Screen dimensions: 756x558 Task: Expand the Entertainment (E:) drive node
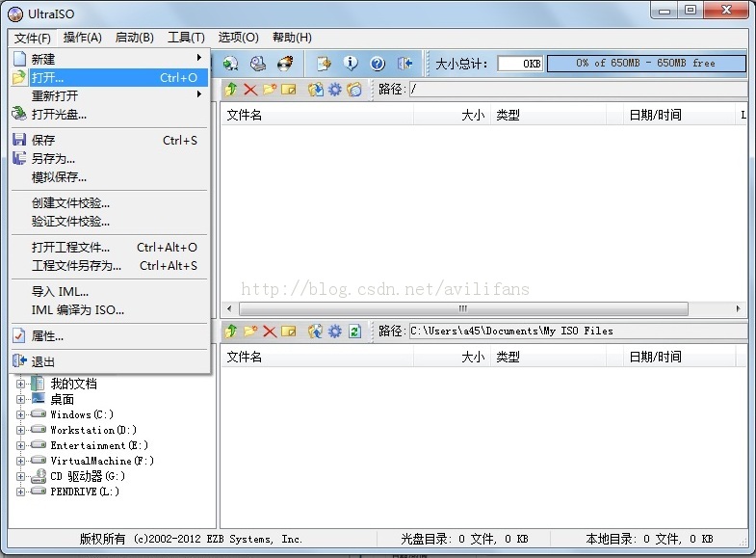[x=21, y=445]
